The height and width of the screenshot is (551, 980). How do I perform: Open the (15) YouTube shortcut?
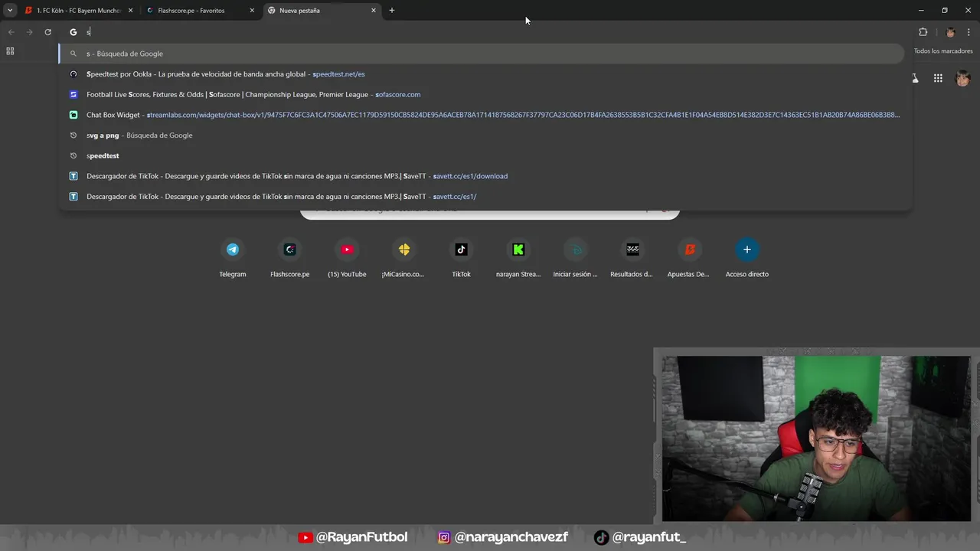347,258
